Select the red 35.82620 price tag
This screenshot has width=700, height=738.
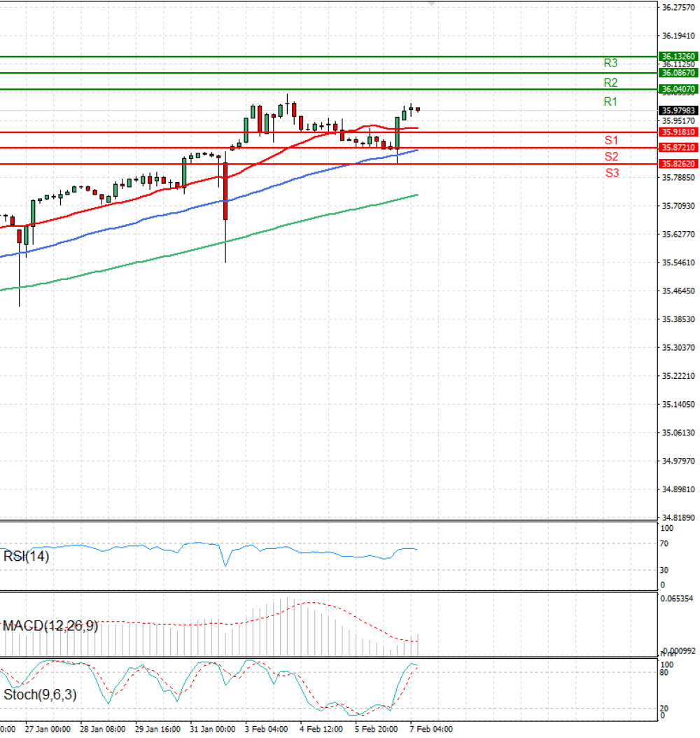678,164
